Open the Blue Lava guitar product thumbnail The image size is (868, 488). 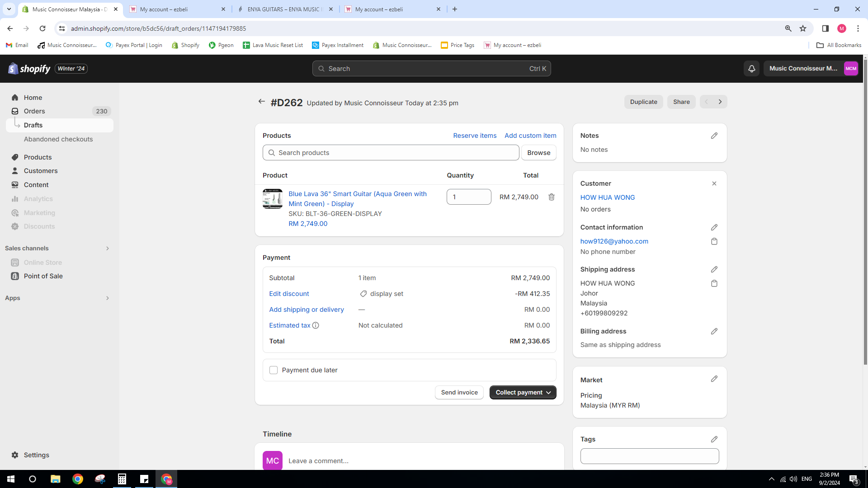[273, 199]
